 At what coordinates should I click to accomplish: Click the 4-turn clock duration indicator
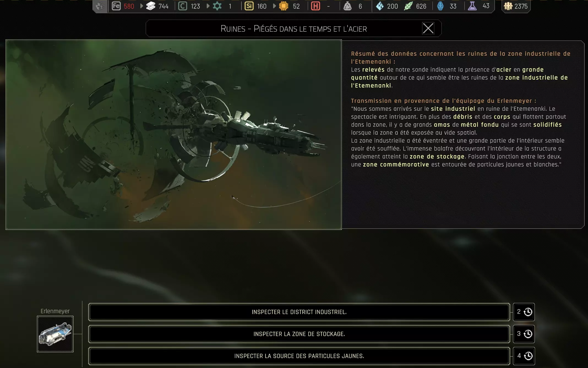click(524, 356)
